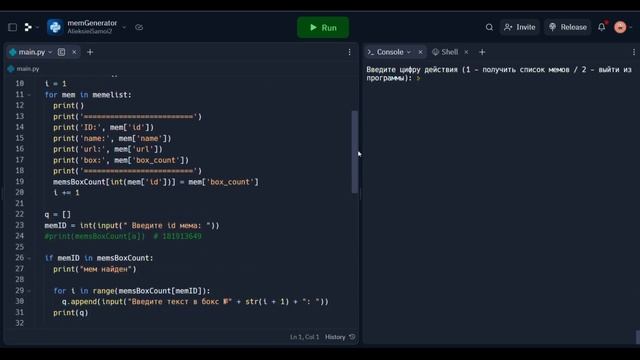The image size is (640, 360).
Task: Click the memID = int(input(...)) line
Action: coord(132,226)
